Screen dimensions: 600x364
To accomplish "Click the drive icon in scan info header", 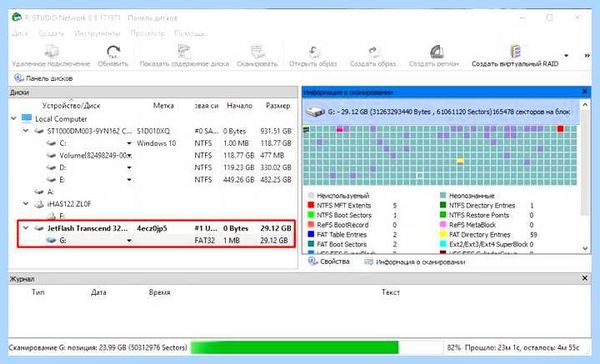I will tap(315, 112).
